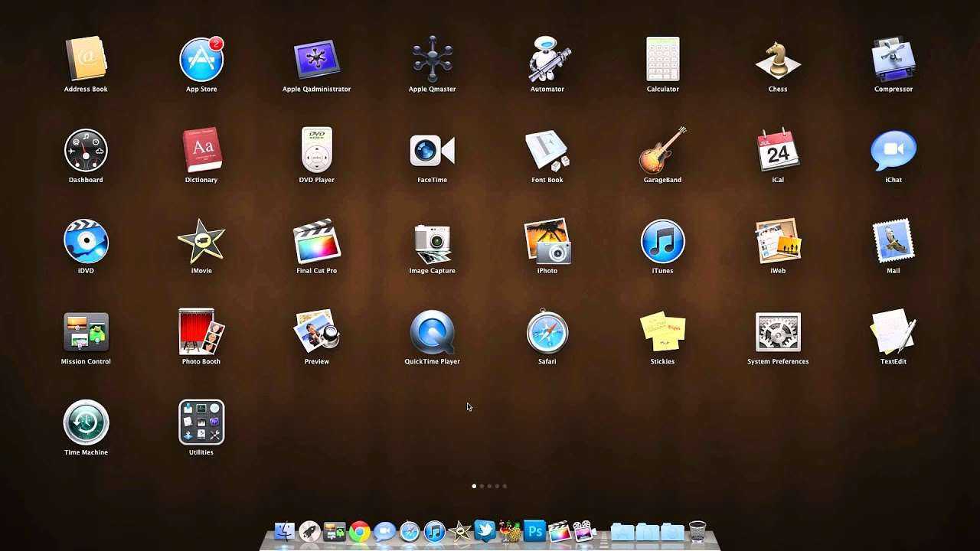Launch Stickies
The height and width of the screenshot is (551, 980).
662,332
